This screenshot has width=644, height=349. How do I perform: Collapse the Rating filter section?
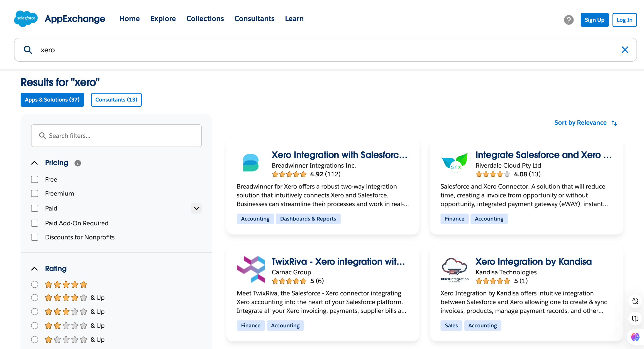click(35, 269)
